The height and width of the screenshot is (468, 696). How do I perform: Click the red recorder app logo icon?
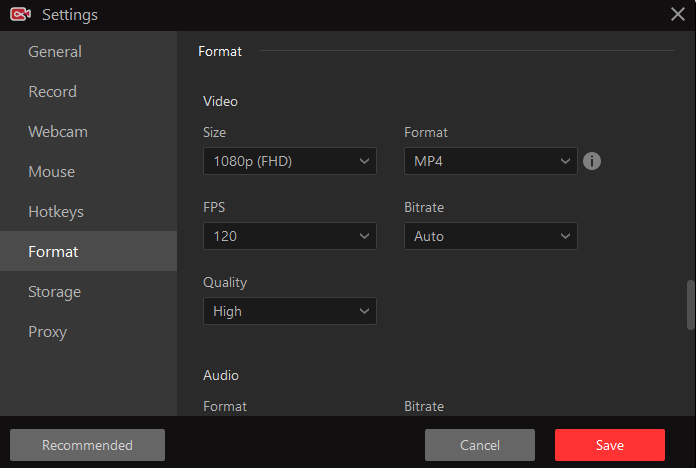pyautogui.click(x=20, y=14)
